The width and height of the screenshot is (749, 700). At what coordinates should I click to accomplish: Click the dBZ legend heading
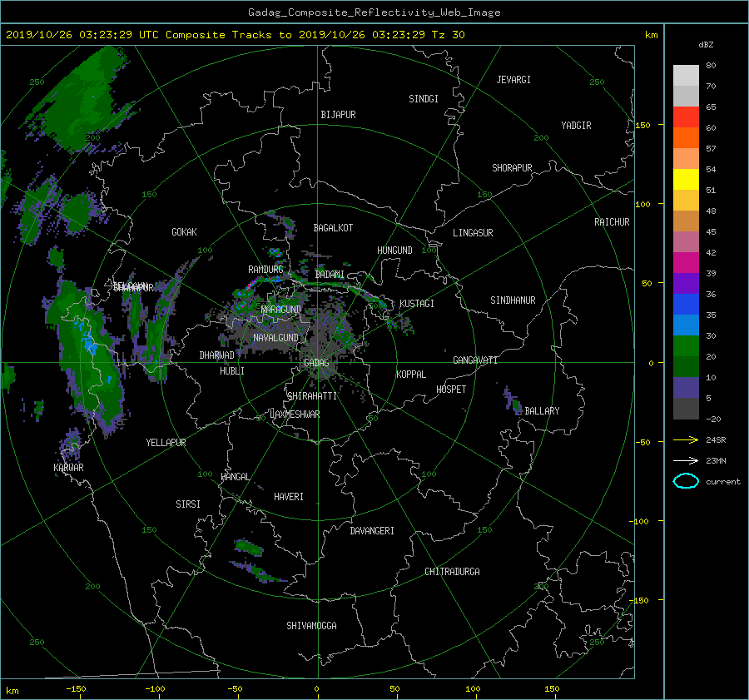[706, 45]
